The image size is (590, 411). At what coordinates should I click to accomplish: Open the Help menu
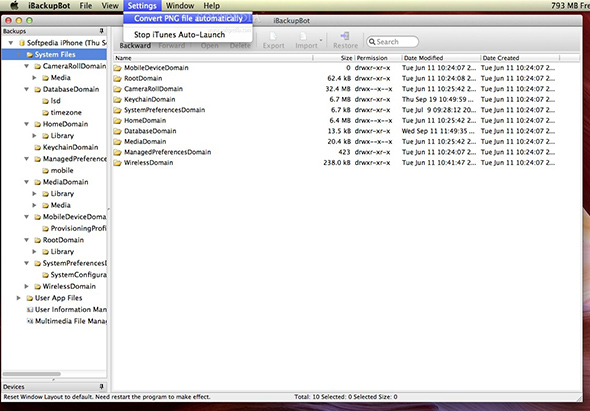pyautogui.click(x=211, y=6)
